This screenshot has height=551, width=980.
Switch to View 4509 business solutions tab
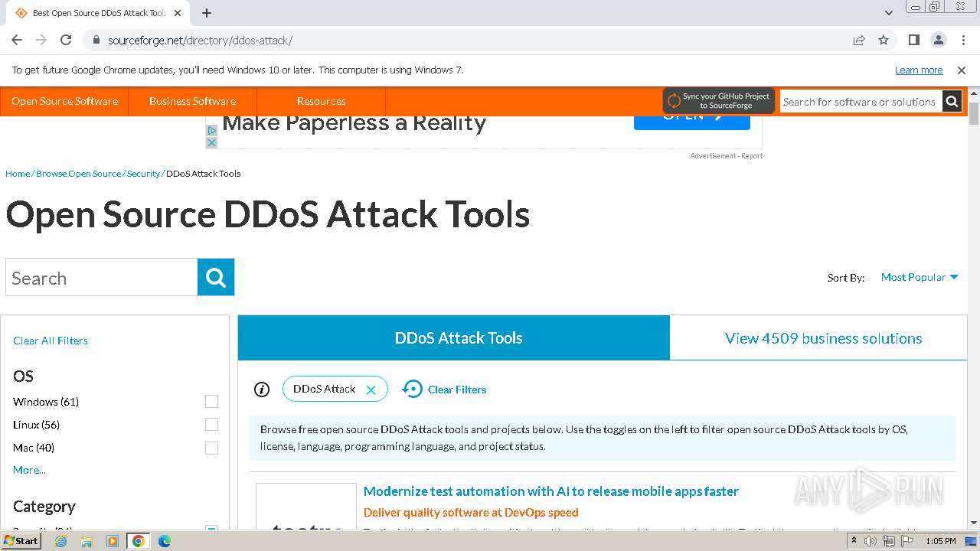click(823, 337)
